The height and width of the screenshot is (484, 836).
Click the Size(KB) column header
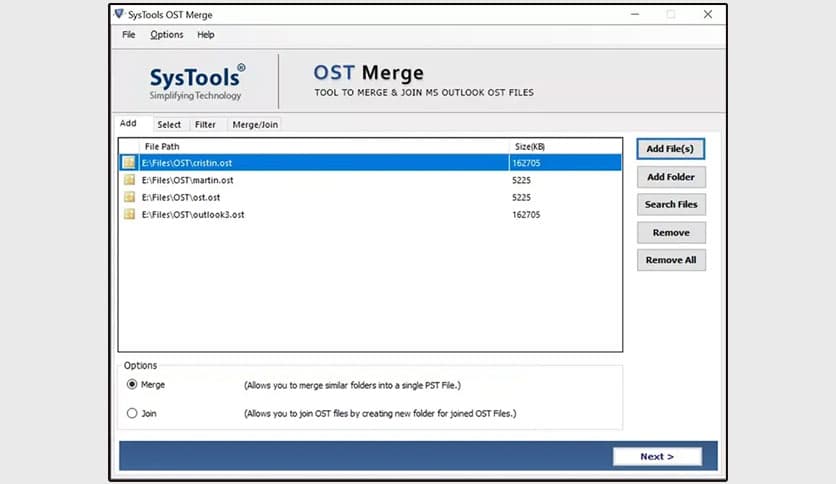tap(565, 146)
